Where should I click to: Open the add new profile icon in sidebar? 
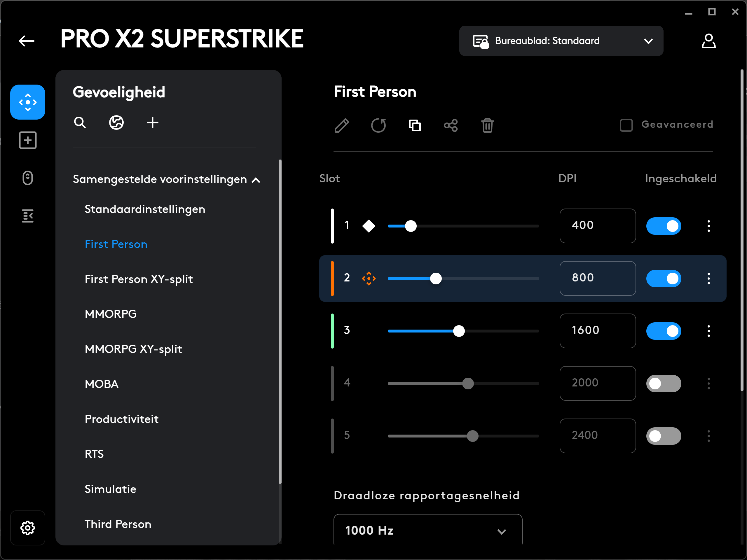pos(27,140)
